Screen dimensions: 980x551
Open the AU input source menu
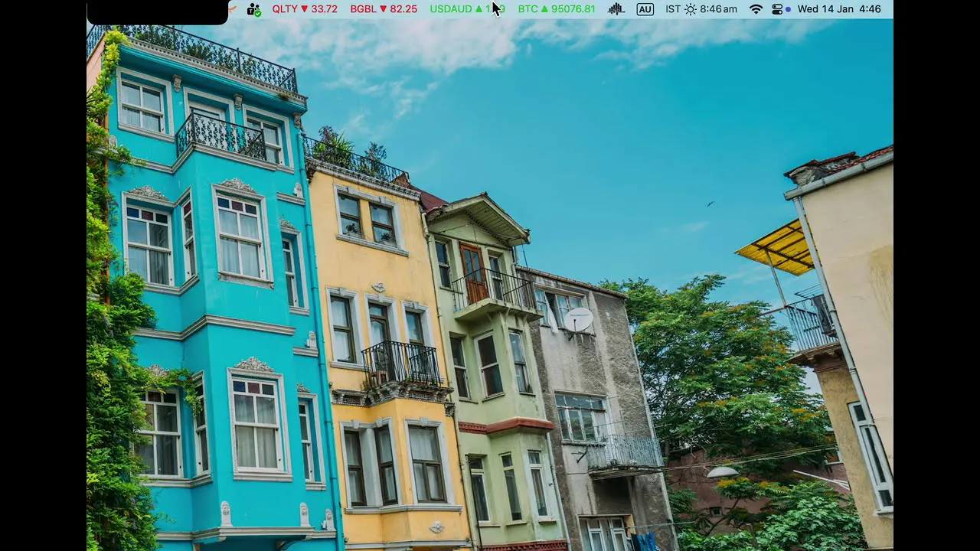tap(645, 9)
